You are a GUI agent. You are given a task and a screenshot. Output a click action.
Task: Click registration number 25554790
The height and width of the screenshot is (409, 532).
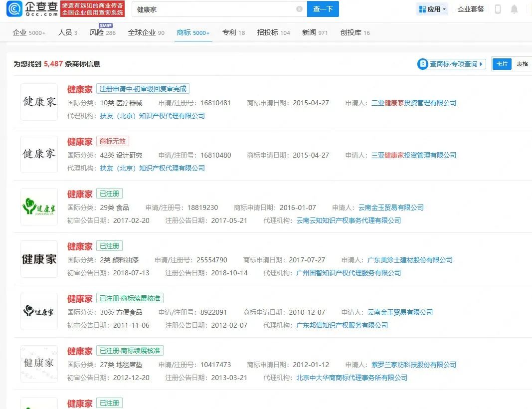pos(212,260)
